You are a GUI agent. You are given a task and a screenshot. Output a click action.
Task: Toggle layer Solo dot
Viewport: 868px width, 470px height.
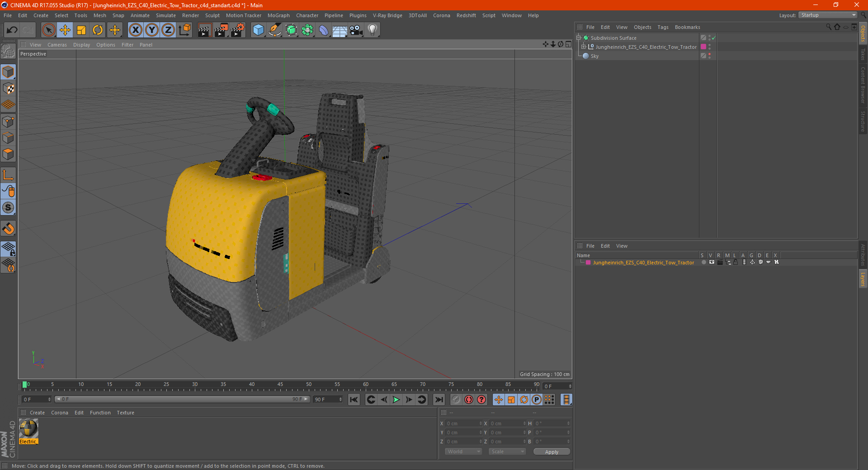[x=703, y=262]
